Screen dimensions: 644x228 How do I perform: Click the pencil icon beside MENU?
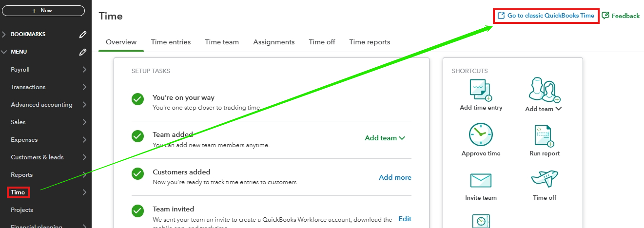point(83,52)
